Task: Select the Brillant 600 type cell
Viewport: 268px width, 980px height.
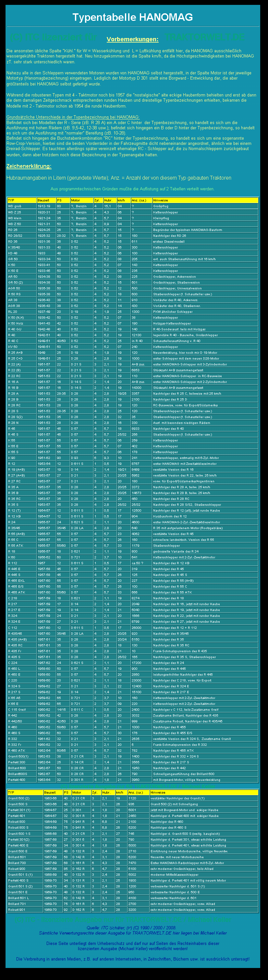Action: pyautogui.click(x=22, y=768)
